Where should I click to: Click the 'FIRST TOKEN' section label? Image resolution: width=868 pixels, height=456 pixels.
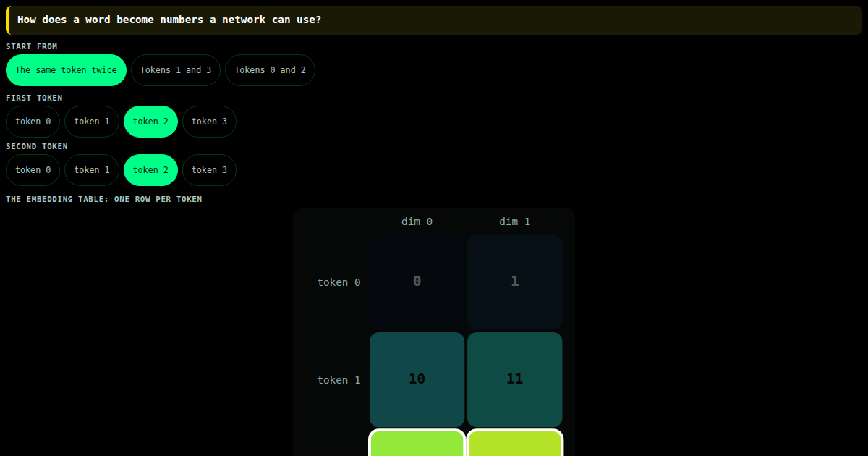[34, 98]
